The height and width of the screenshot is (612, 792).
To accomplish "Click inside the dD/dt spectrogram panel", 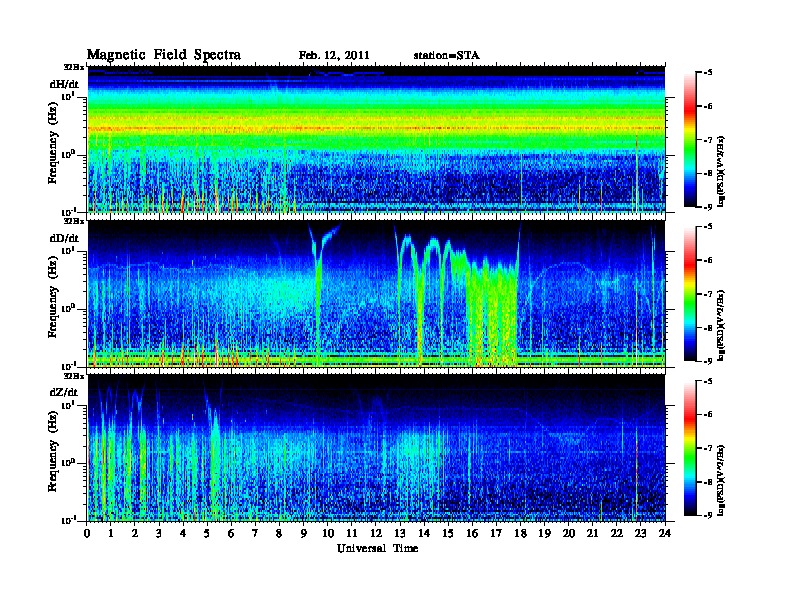I will pyautogui.click(x=376, y=294).
